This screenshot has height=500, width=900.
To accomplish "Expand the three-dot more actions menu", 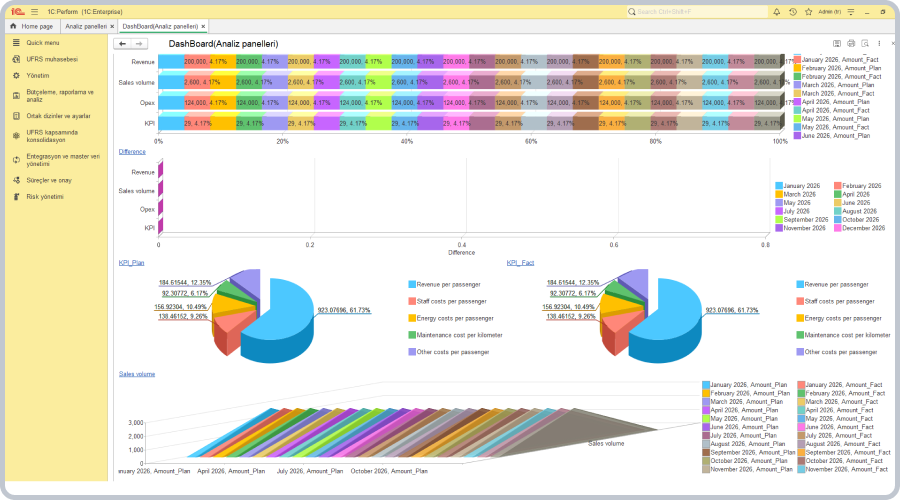I will tap(879, 44).
